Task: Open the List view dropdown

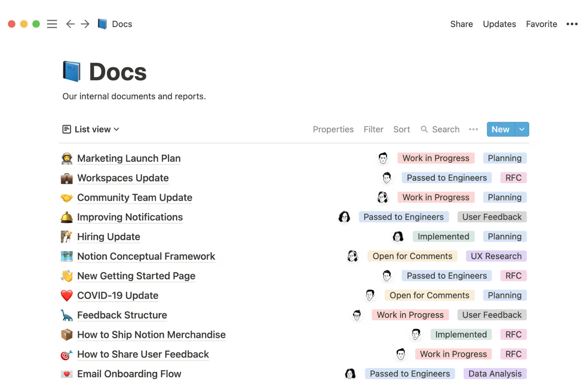Action: coord(91,129)
